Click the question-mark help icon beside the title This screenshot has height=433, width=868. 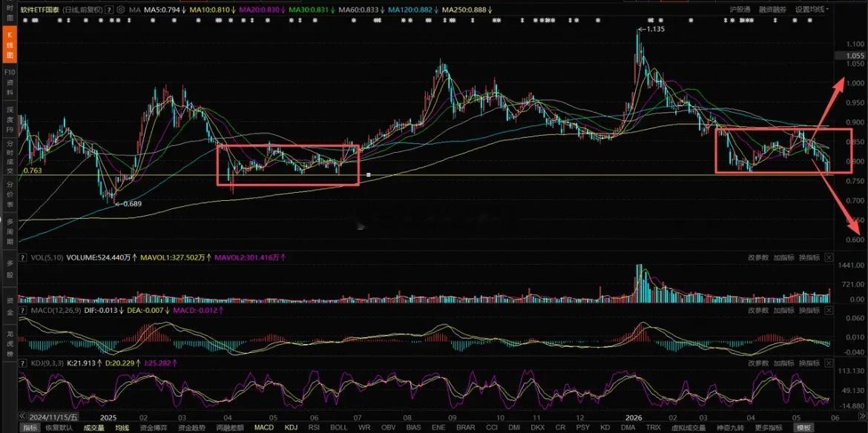pyautogui.click(x=108, y=10)
